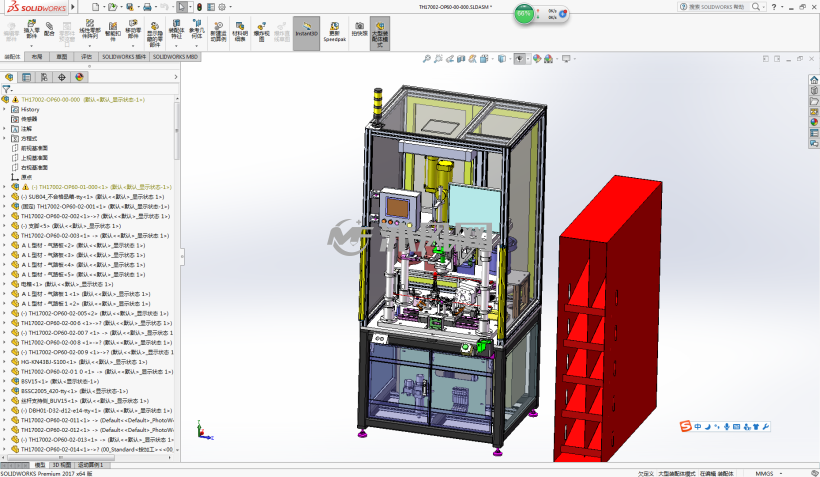Click Zoom to Area magnifier icon
Image resolution: width=820 pixels, height=477 pixels.
click(438, 59)
